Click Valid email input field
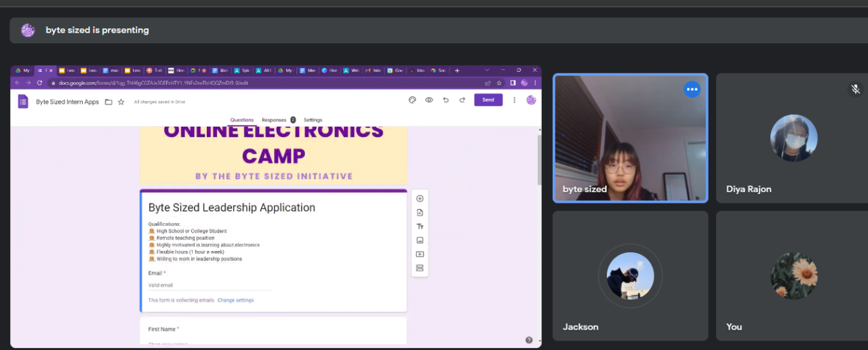This screenshot has height=350, width=868. click(210, 286)
